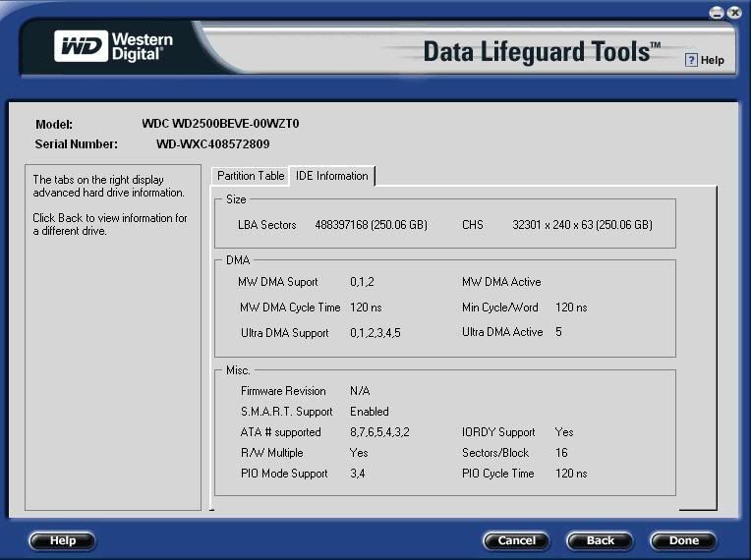The image size is (751, 560).
Task: Click the Size group heading
Action: (x=236, y=199)
